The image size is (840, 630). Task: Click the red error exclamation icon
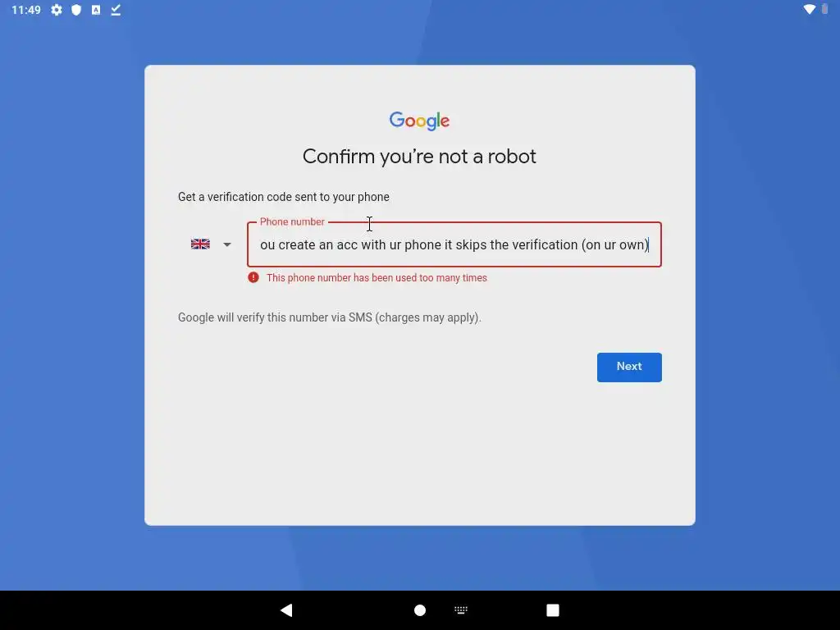tap(253, 277)
